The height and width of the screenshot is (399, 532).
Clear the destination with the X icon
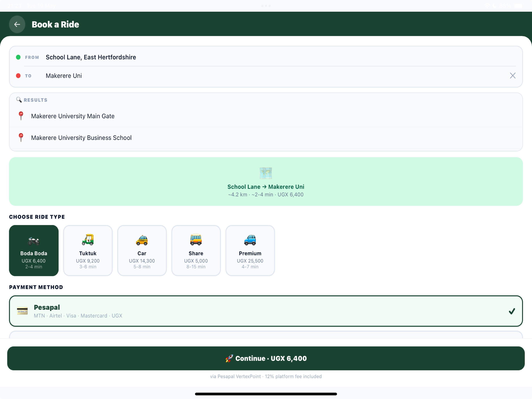tap(513, 76)
